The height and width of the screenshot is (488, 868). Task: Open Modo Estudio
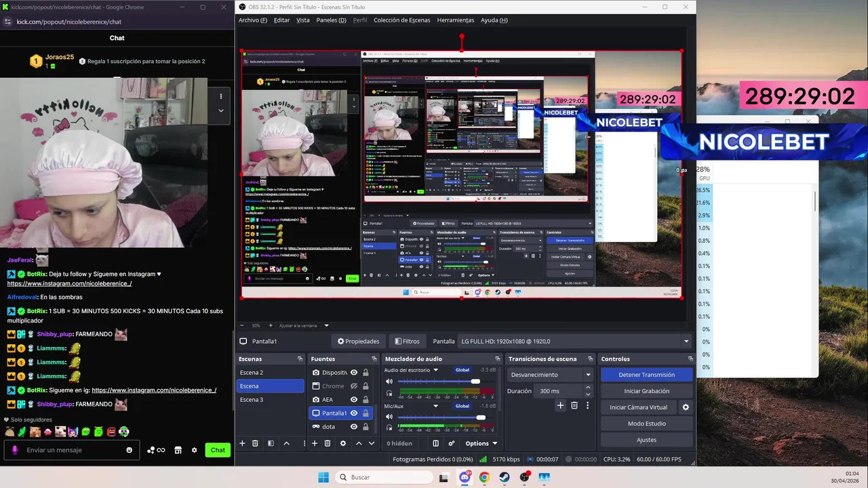646,424
